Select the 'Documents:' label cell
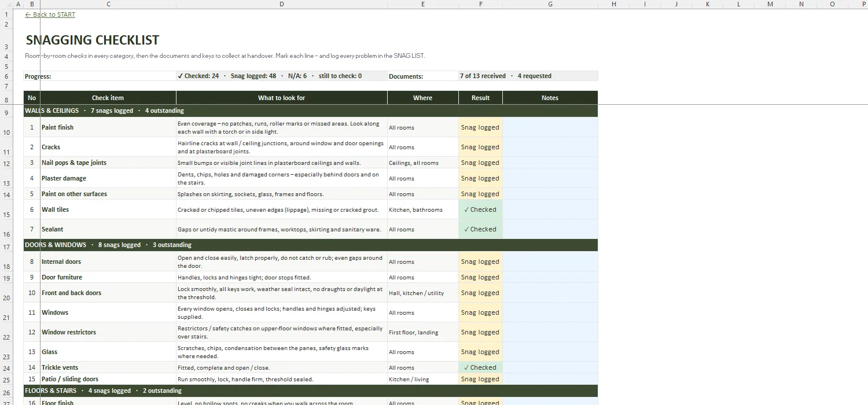Image resolution: width=868 pixels, height=405 pixels. tap(423, 76)
